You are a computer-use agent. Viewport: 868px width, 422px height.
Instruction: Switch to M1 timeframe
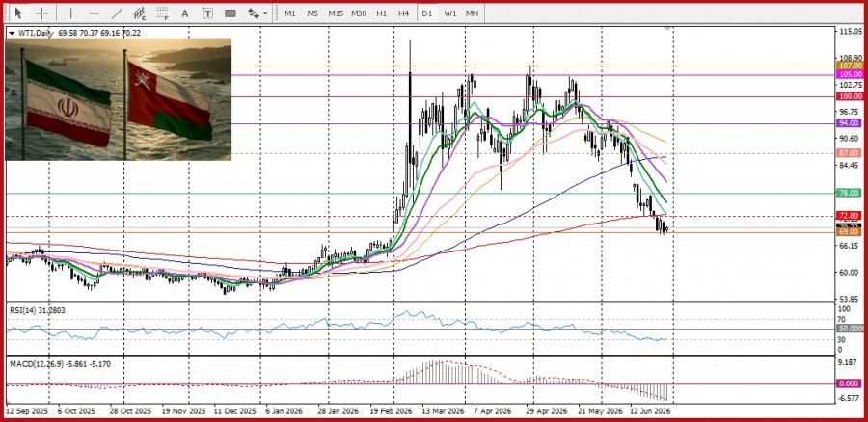[x=290, y=13]
